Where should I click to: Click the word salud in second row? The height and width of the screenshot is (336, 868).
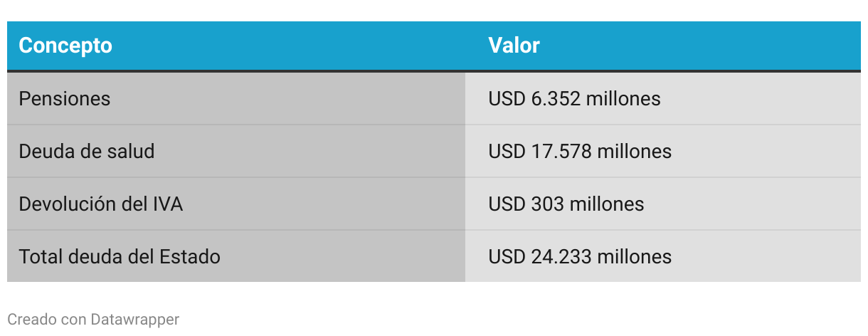tap(131, 151)
